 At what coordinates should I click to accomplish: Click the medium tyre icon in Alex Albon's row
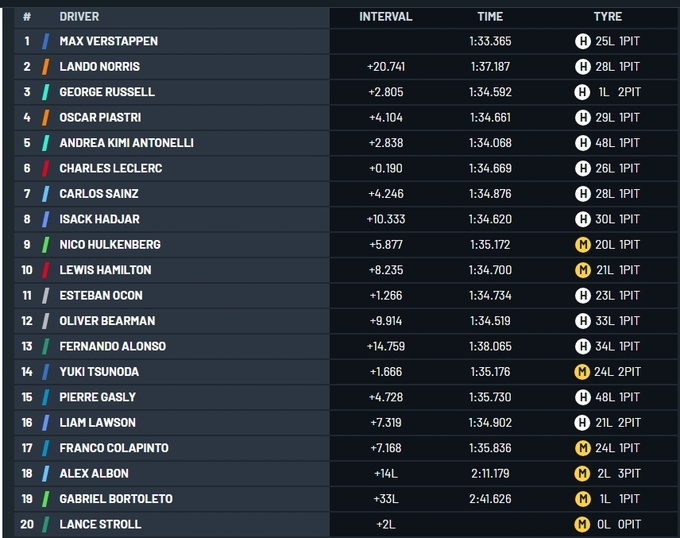tap(582, 473)
